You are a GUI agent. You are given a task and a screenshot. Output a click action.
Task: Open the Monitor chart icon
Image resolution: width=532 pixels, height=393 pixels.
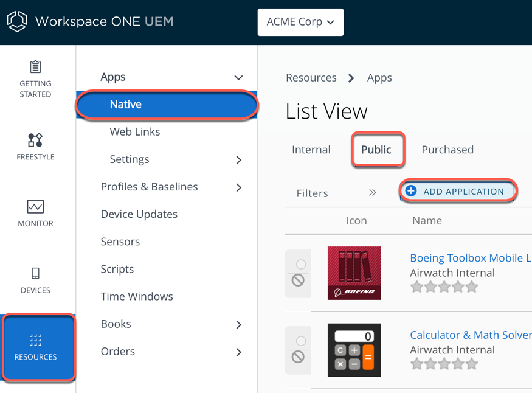click(x=35, y=207)
